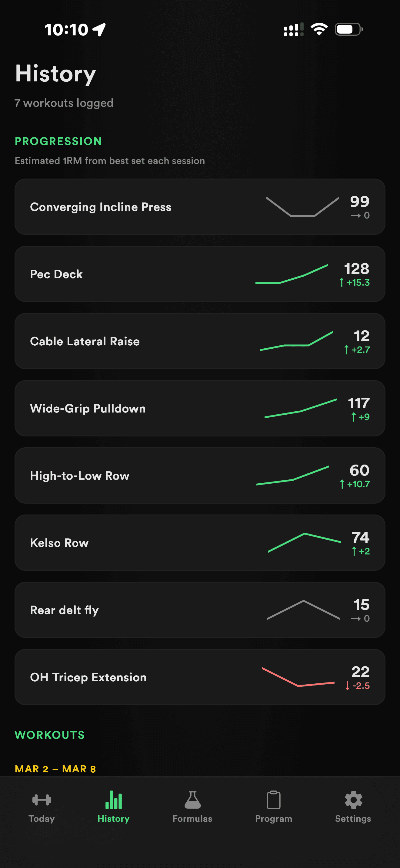Tap the location arrow icon
The height and width of the screenshot is (868, 400).
[x=99, y=30]
